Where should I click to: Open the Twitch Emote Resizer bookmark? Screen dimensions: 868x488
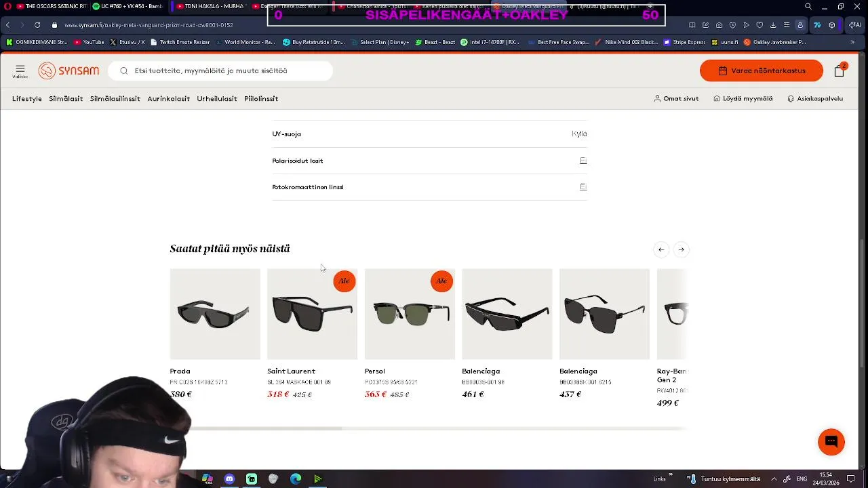[x=180, y=42]
